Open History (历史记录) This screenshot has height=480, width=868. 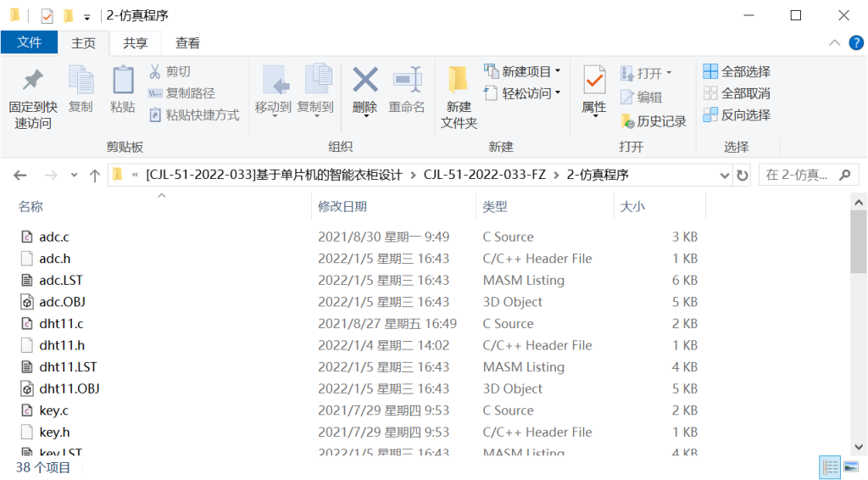[654, 121]
